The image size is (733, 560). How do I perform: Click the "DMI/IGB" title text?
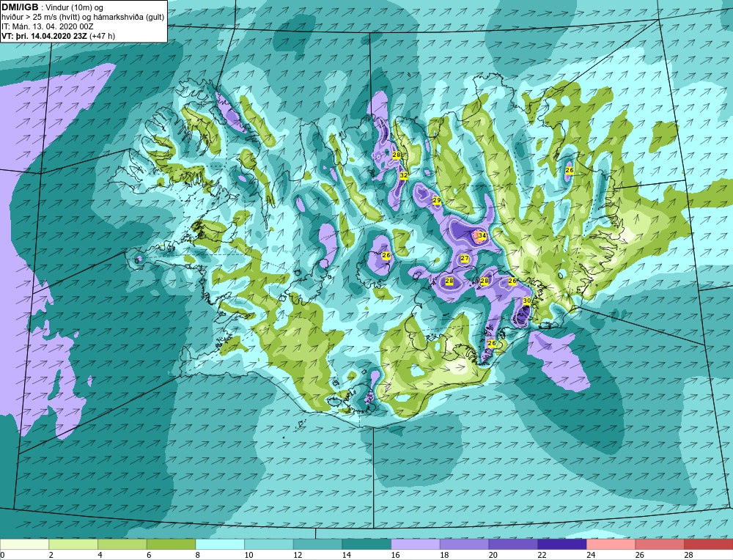click(x=20, y=7)
